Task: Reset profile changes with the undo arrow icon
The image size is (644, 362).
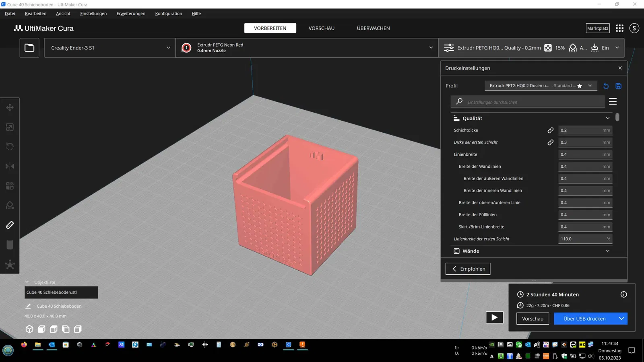Action: 606,86
